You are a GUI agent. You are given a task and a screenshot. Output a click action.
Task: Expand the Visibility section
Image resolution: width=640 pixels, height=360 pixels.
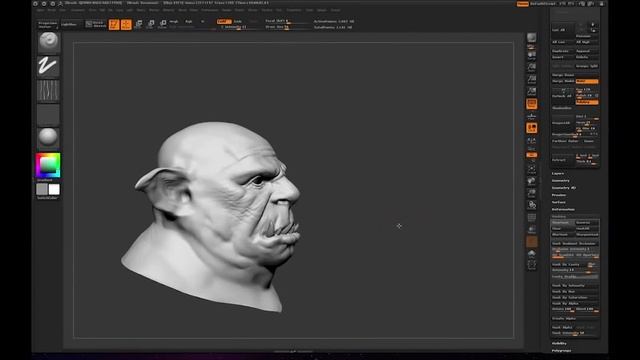559,343
